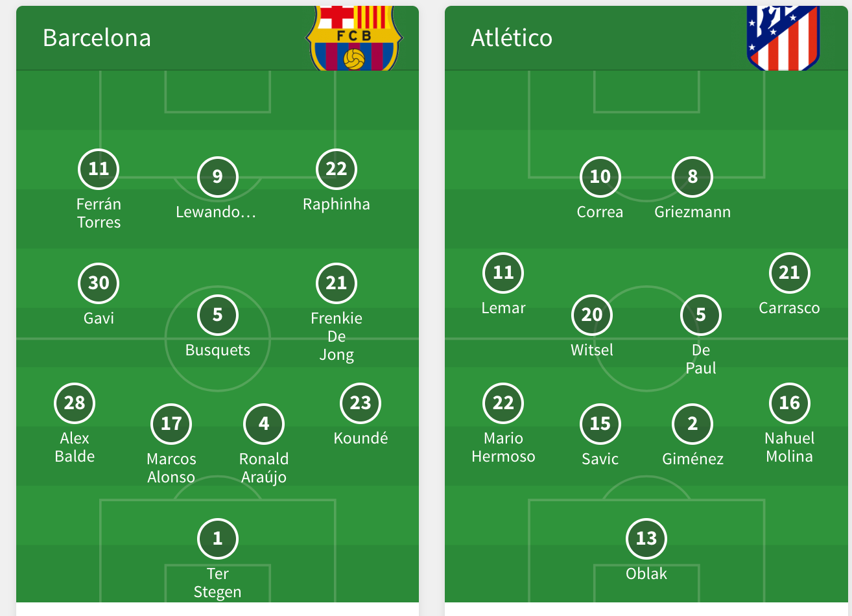
Task: Select Giménez's number 2 circle
Action: coord(692,423)
